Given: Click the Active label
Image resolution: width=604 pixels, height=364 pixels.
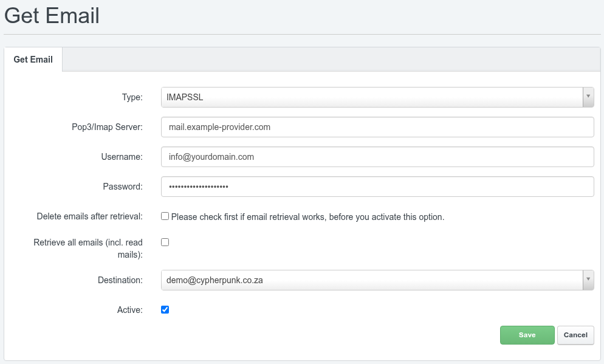Looking at the screenshot, I should pos(130,310).
